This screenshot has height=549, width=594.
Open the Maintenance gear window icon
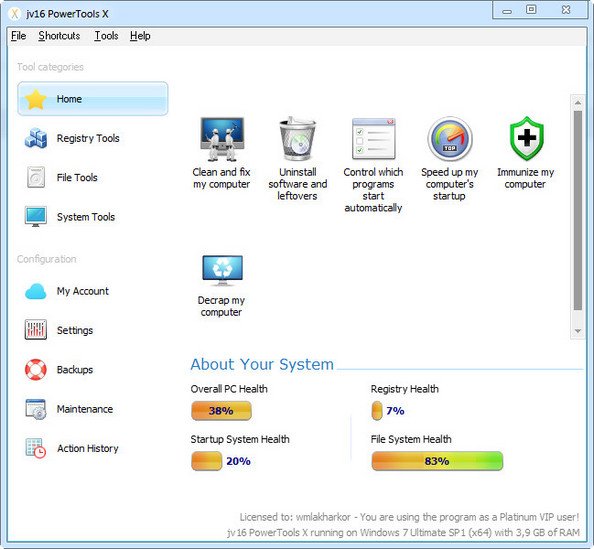tap(36, 409)
